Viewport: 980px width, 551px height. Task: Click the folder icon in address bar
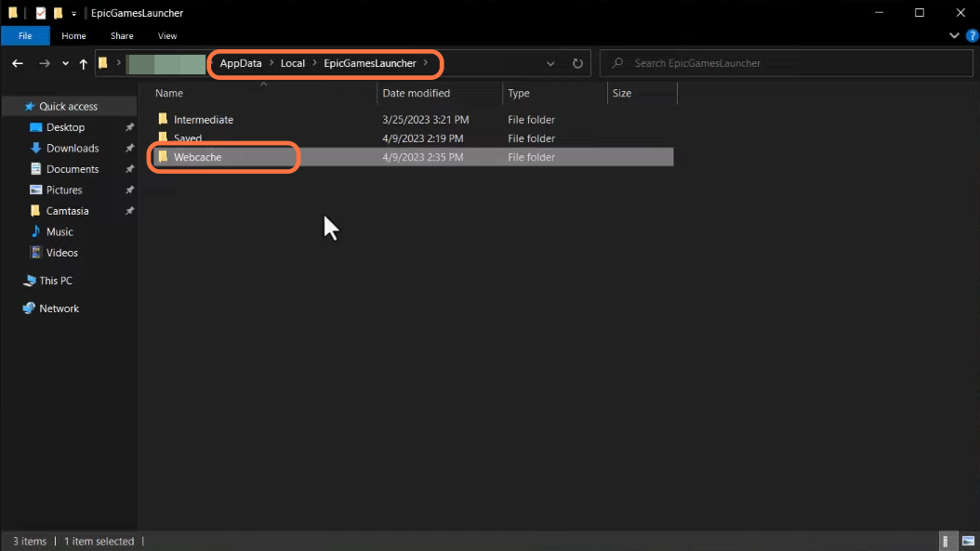coord(103,62)
